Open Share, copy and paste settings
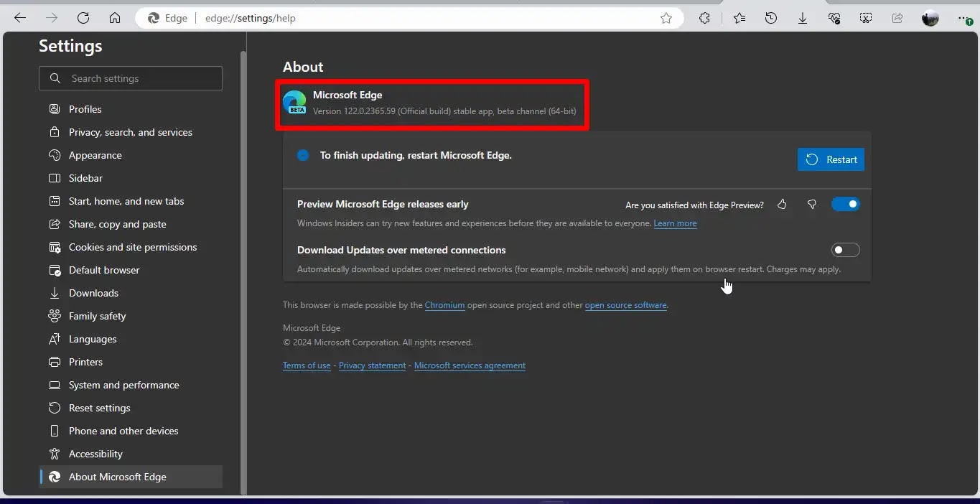This screenshot has height=504, width=980. pos(131,224)
